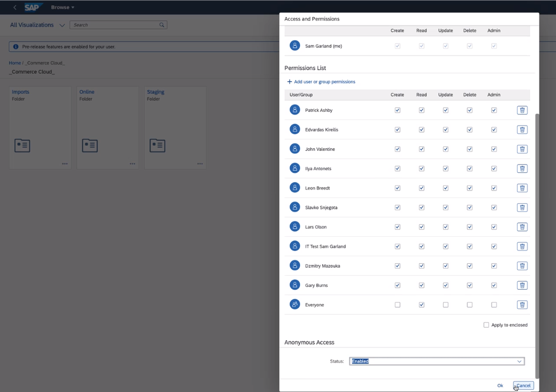Image resolution: width=556 pixels, height=392 pixels.
Task: Open the Online folder link
Action: click(x=87, y=92)
